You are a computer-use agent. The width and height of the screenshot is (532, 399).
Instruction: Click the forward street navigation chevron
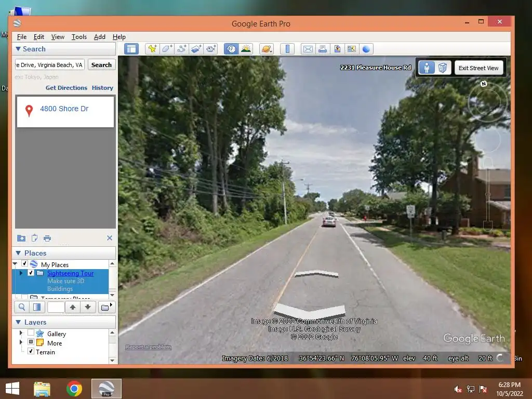pyautogui.click(x=316, y=273)
